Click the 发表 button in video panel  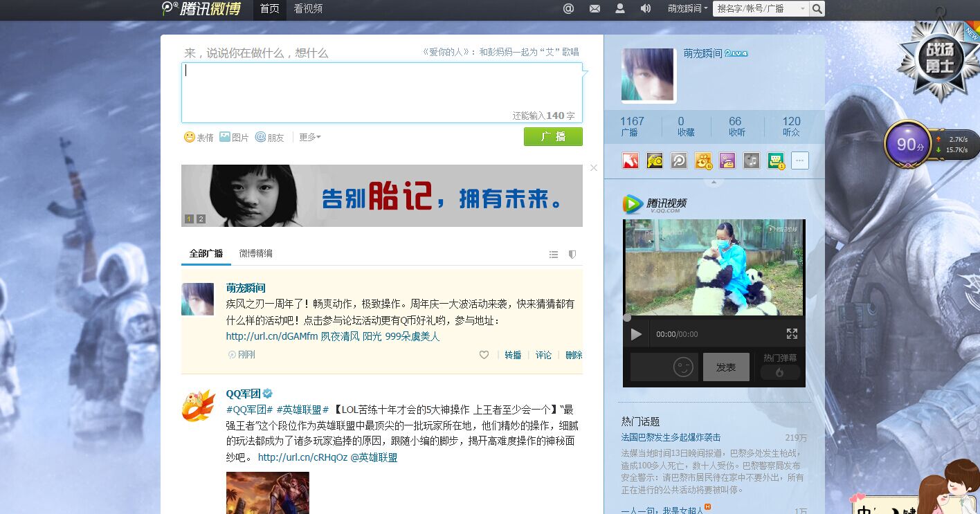click(726, 367)
